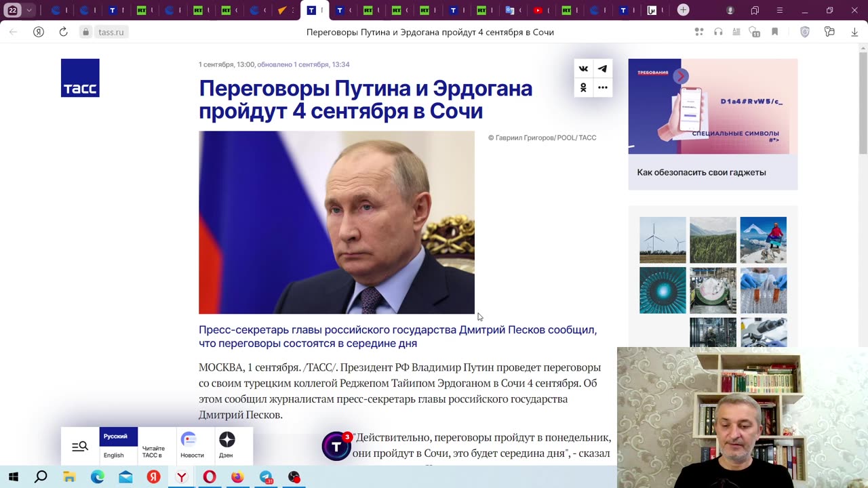Launch Opera from taskbar
This screenshot has height=488, width=868.
210,477
